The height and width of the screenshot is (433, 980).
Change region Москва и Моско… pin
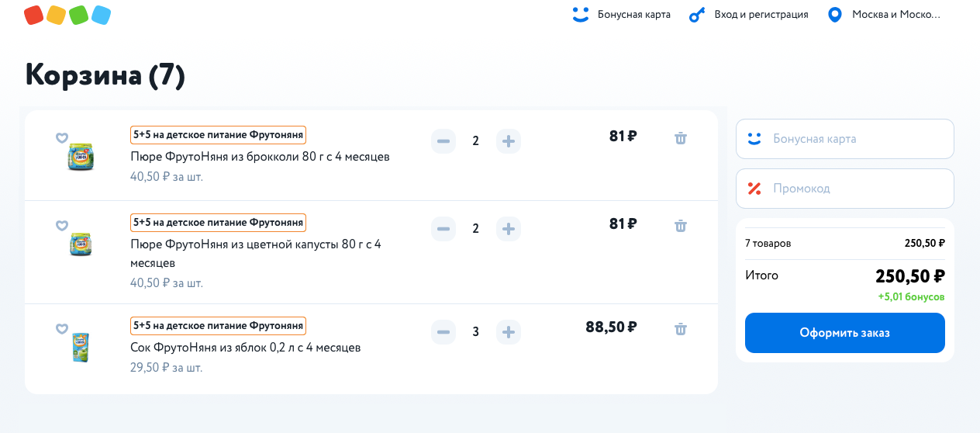point(884,14)
